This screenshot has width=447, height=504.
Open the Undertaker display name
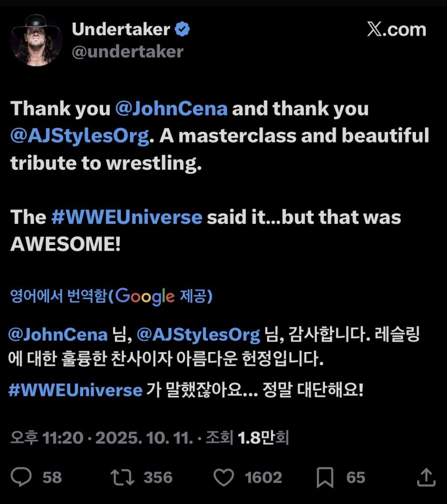(122, 30)
